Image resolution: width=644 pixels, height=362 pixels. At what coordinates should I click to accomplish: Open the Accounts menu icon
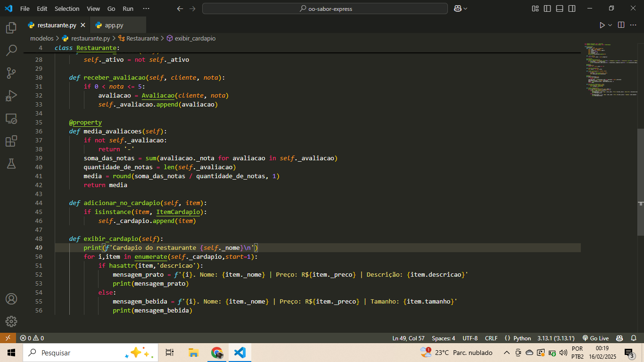click(11, 299)
